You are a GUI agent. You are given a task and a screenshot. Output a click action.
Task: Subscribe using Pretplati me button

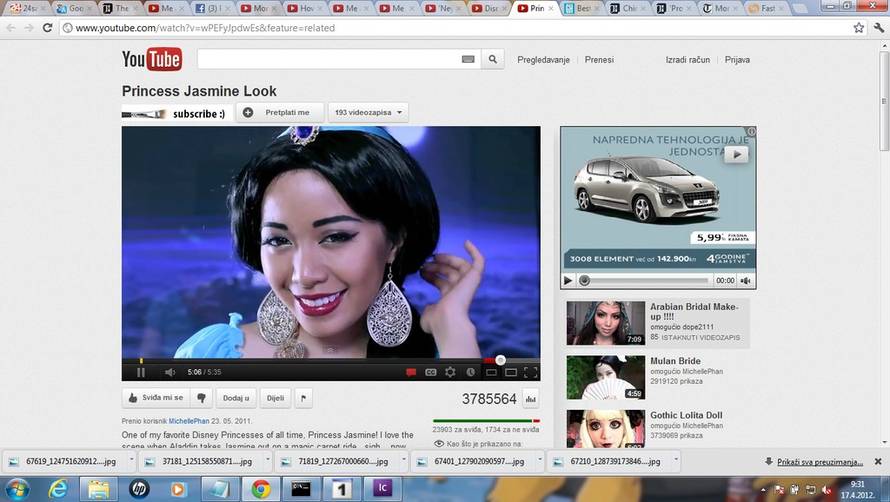point(280,112)
